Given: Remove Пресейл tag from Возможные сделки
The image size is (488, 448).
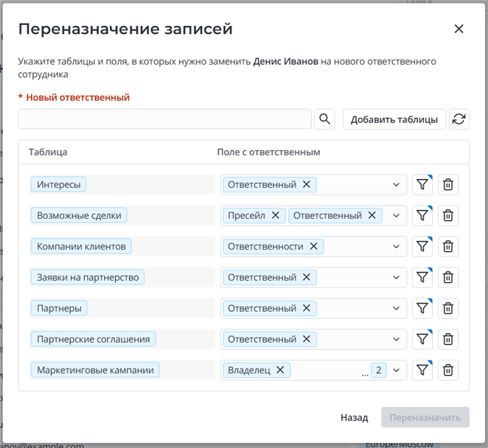Looking at the screenshot, I should [276, 216].
